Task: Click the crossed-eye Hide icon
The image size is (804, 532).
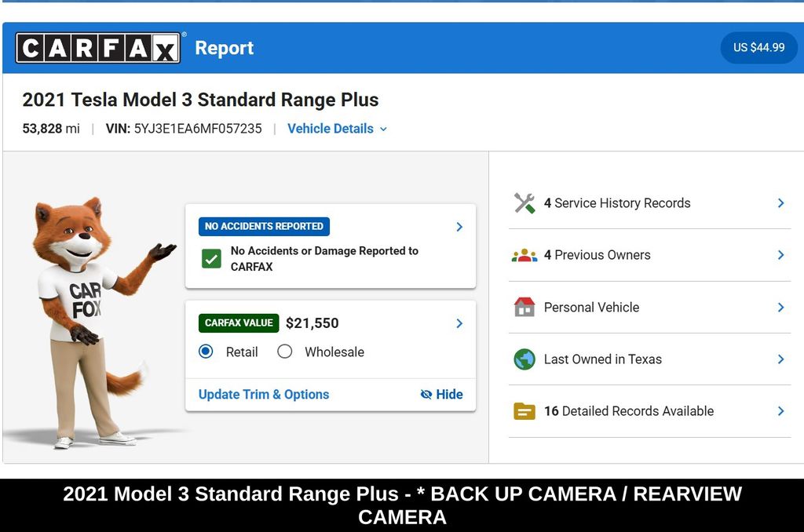Action: (x=426, y=394)
